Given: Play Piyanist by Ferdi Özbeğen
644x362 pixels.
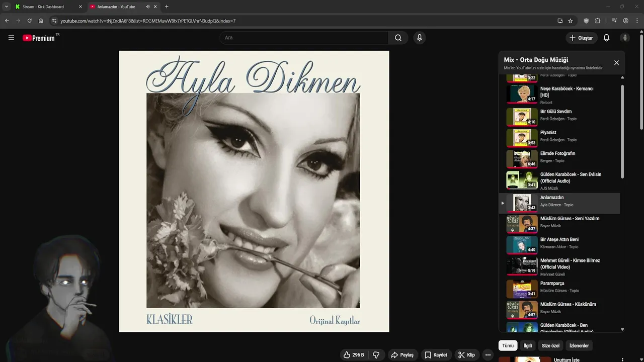Looking at the screenshot, I should click(559, 137).
